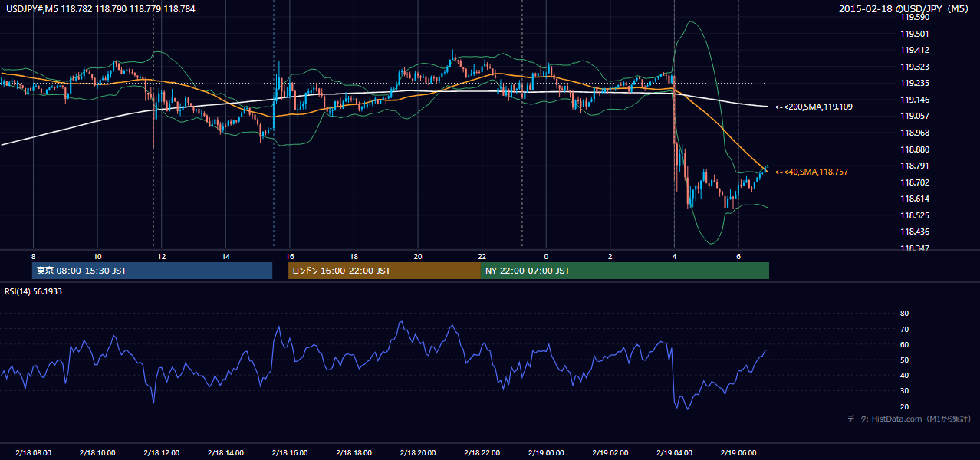
Task: Click hour label 22 under price chart
Action: tap(482, 256)
